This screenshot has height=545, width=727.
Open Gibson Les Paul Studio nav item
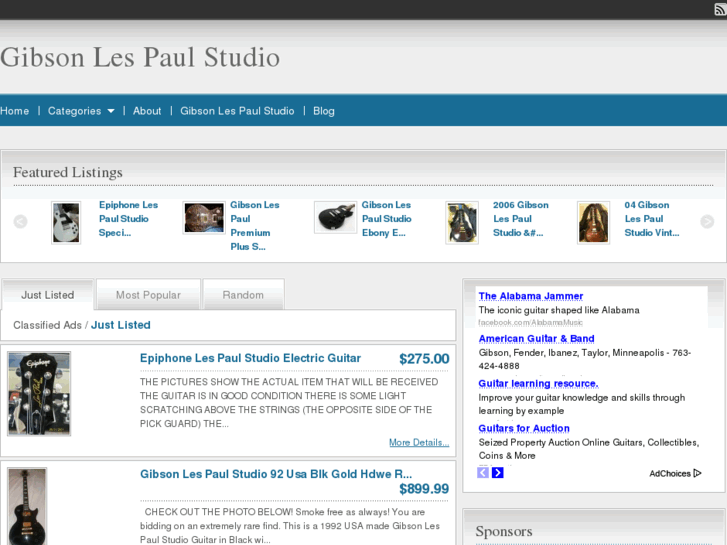point(237,111)
